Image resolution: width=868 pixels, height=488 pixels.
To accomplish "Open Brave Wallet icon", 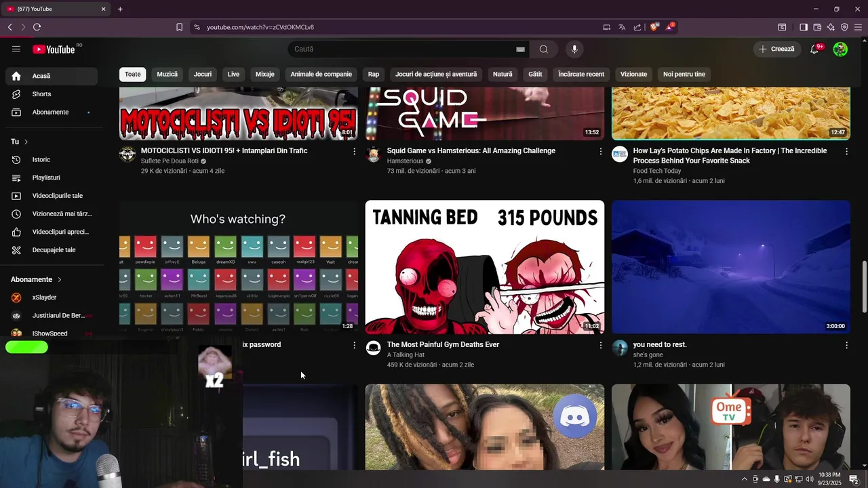I will point(817,27).
